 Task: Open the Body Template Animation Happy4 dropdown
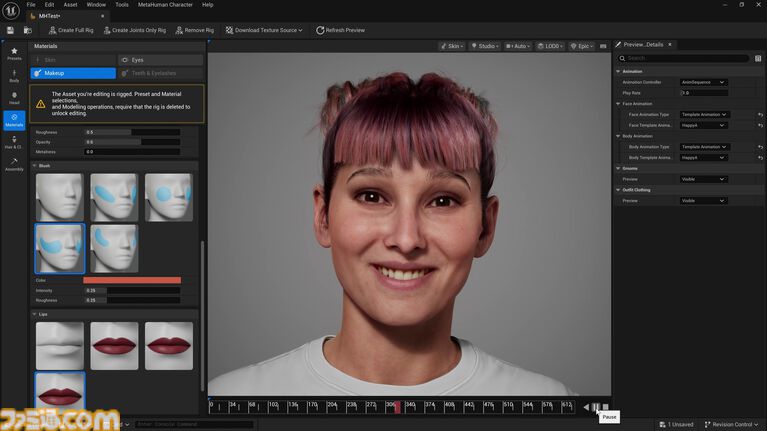[703, 158]
